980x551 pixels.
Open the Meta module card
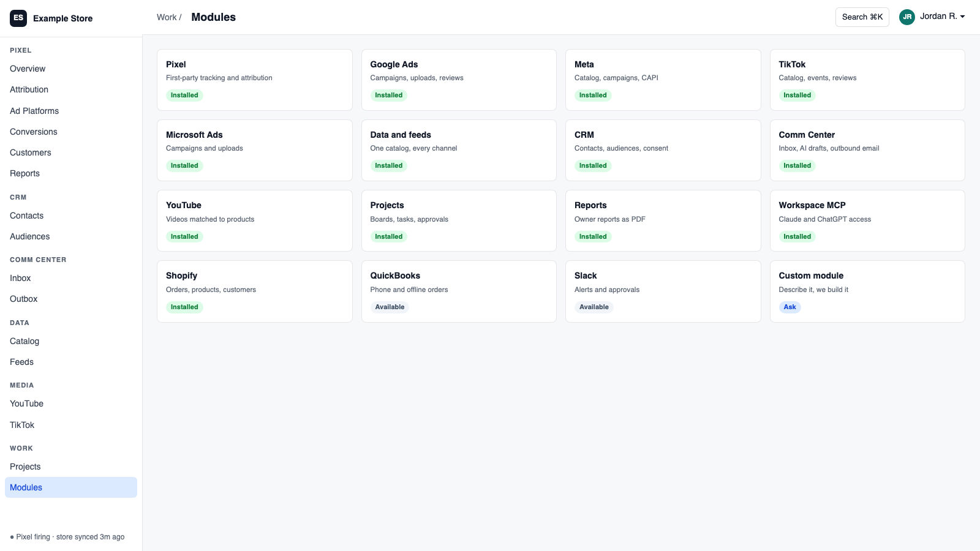point(663,80)
